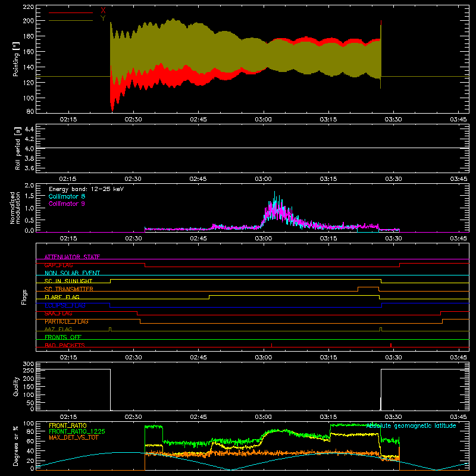Click the MAX_DET_VS_TOT legend entry
The height and width of the screenshot is (476, 476).
pos(74,437)
